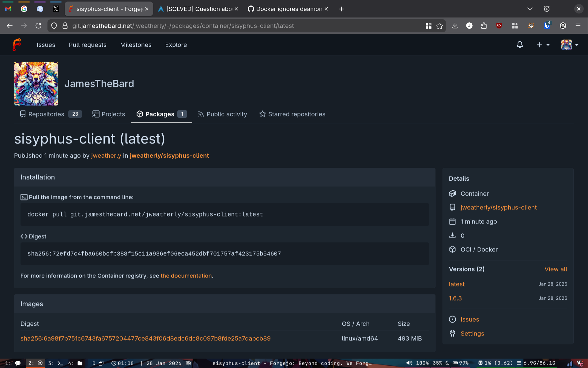Click the uBlock Origin extension icon

coord(499,26)
